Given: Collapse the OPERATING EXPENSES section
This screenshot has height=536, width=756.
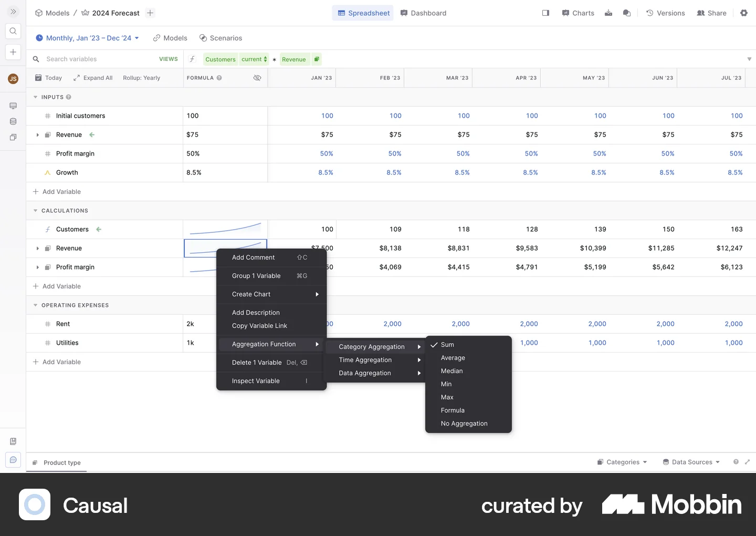Looking at the screenshot, I should pyautogui.click(x=35, y=305).
